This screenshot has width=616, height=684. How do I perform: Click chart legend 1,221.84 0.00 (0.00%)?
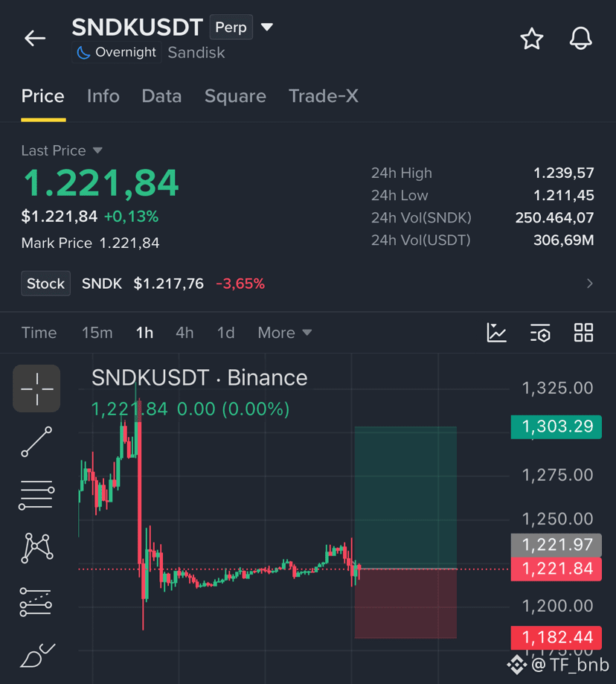point(190,409)
